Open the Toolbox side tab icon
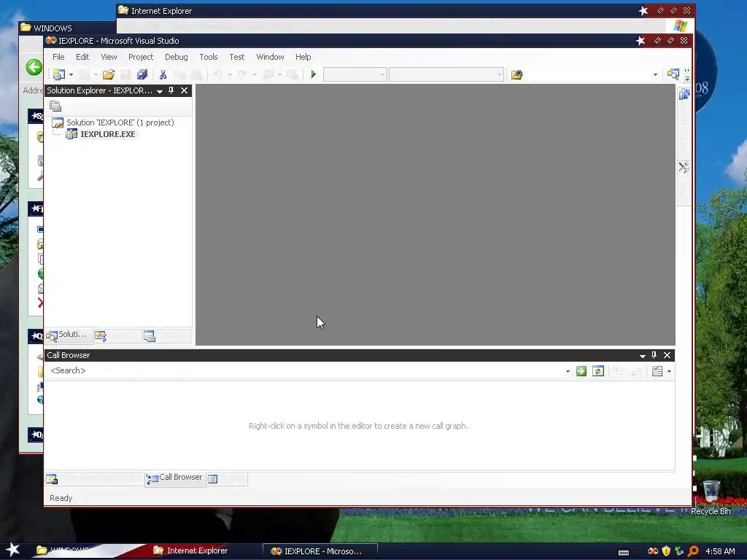 (684, 167)
